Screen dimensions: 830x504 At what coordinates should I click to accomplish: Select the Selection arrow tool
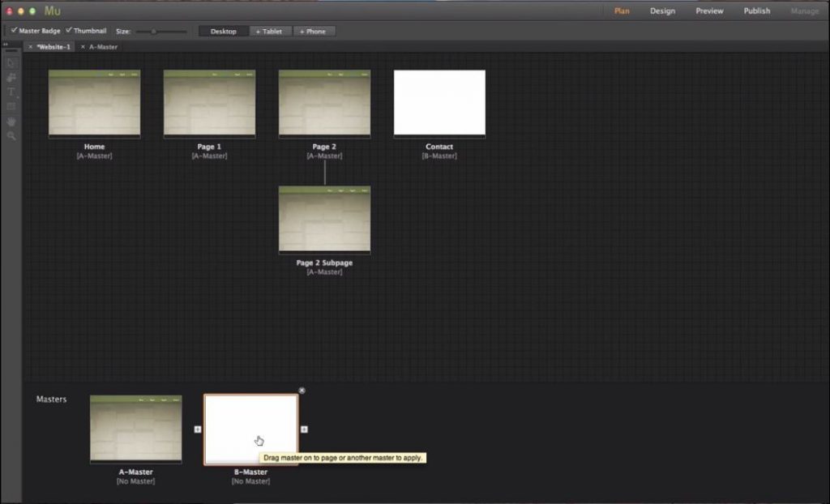click(x=11, y=63)
